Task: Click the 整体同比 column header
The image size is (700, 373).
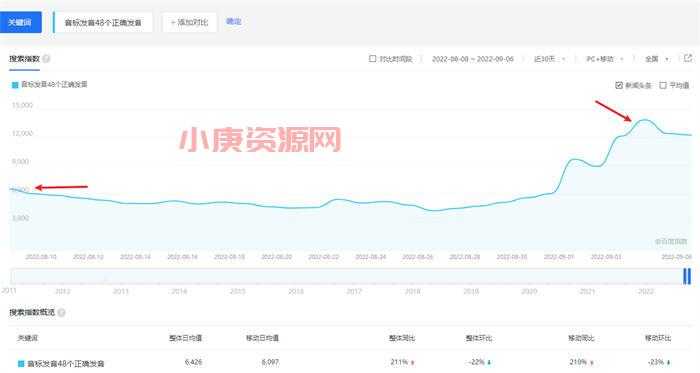Action: pyautogui.click(x=402, y=338)
